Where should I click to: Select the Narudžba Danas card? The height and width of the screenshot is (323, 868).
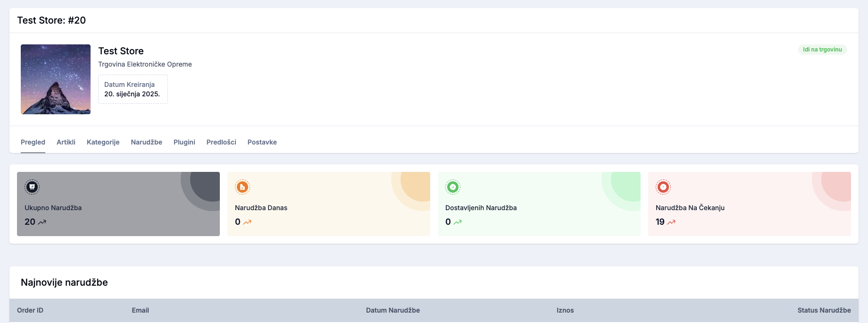329,204
